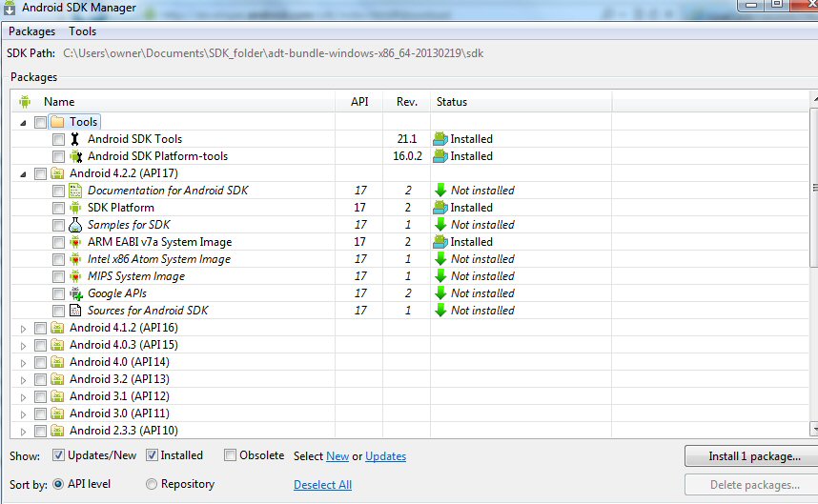Click the Android SDK Platform-tools icon
This screenshot has width=818, height=504.
click(76, 156)
